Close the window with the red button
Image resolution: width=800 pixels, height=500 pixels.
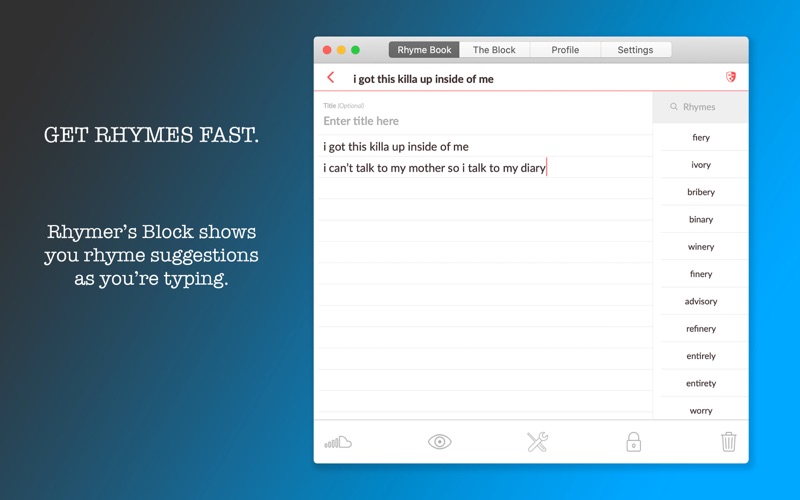point(327,49)
